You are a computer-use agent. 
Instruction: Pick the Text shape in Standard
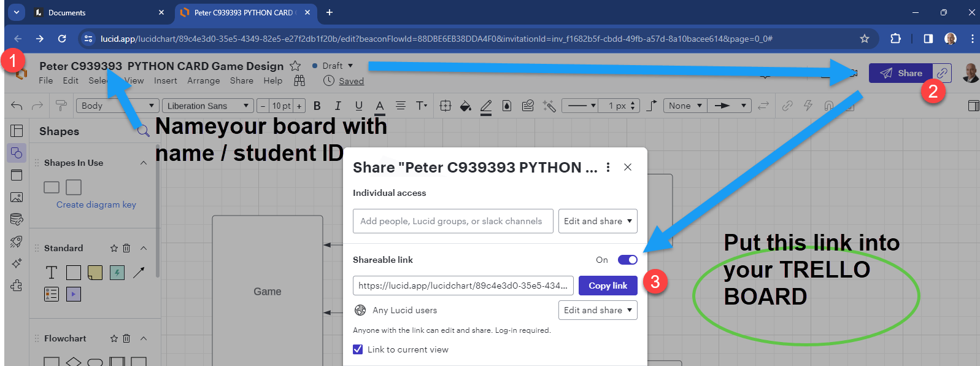(52, 272)
